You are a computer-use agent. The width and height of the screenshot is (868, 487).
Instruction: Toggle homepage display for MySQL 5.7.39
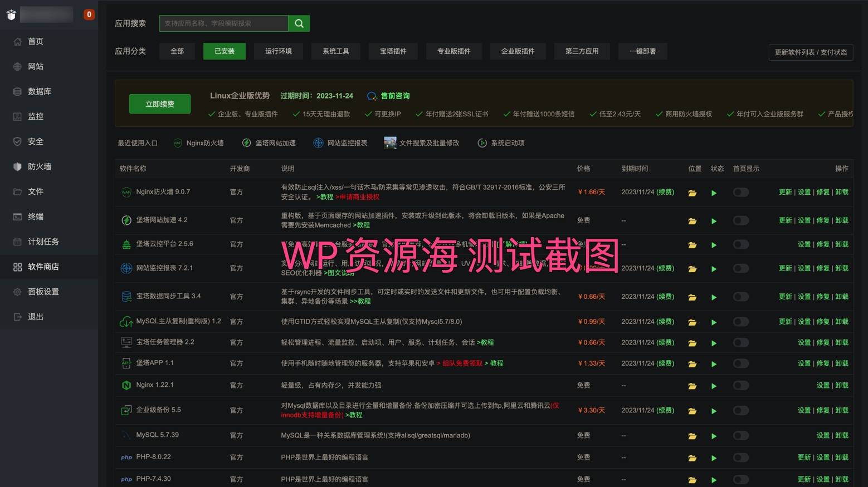tap(740, 435)
